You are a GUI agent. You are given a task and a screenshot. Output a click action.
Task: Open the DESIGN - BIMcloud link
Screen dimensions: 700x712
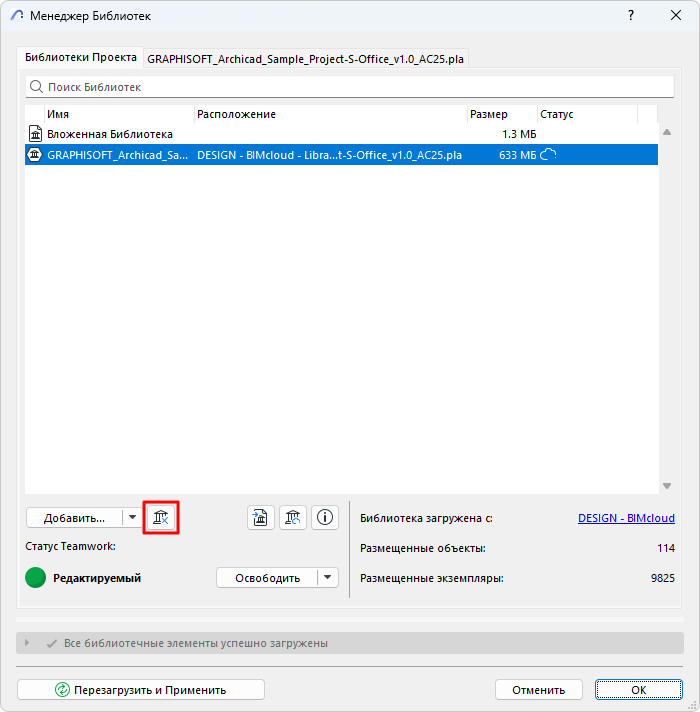pos(626,518)
